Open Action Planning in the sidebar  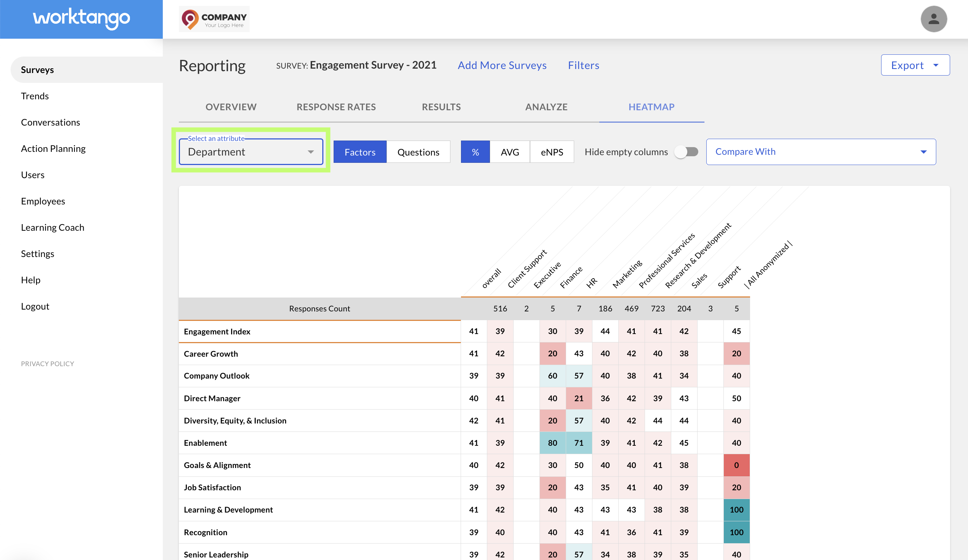(x=53, y=148)
